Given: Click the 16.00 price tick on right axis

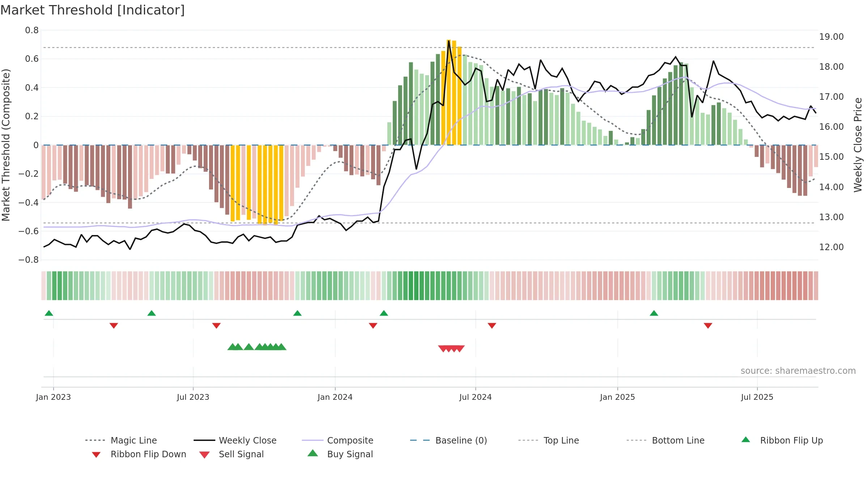Looking at the screenshot, I should (831, 127).
